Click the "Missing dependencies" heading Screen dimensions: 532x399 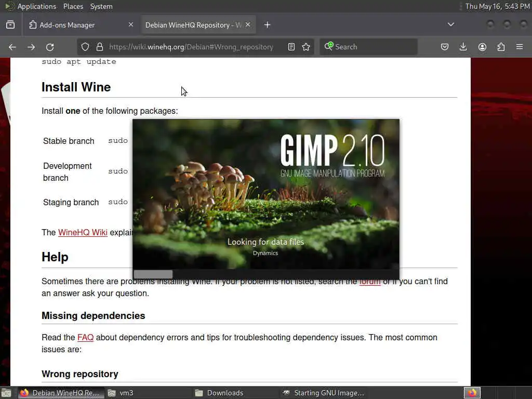(x=94, y=316)
